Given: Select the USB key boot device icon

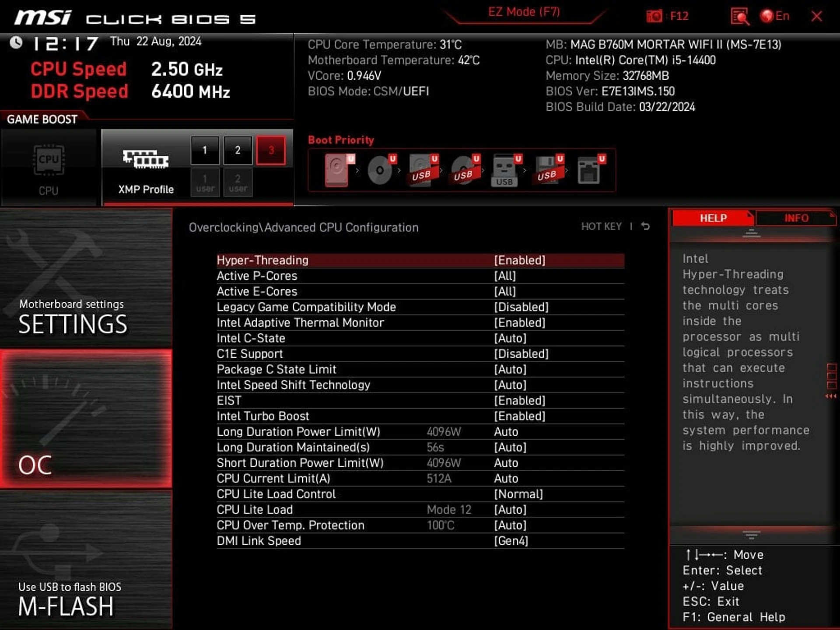Looking at the screenshot, I should tap(507, 170).
